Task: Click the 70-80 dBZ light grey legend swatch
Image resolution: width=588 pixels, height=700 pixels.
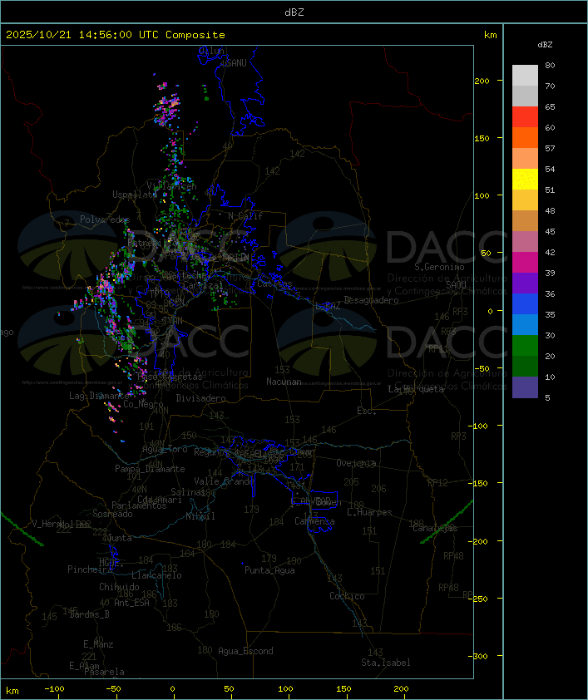Action: (525, 76)
